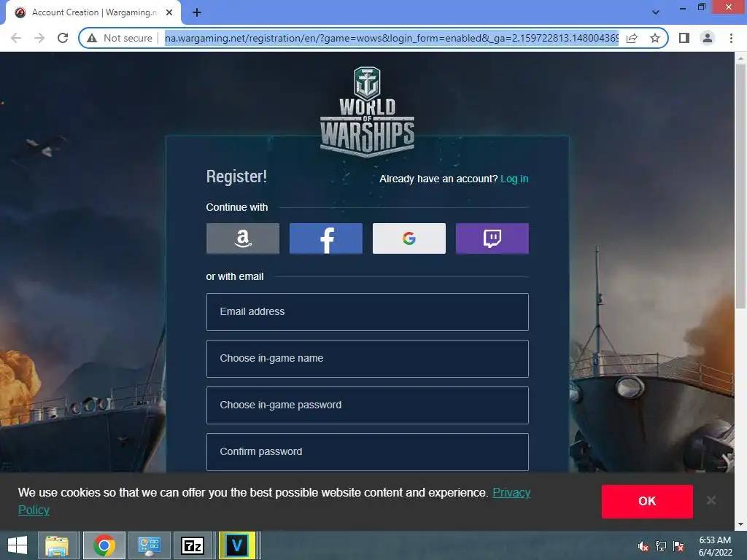Open the taskbar clock showing 6:53 AM
This screenshot has width=747, height=560.
click(715, 546)
